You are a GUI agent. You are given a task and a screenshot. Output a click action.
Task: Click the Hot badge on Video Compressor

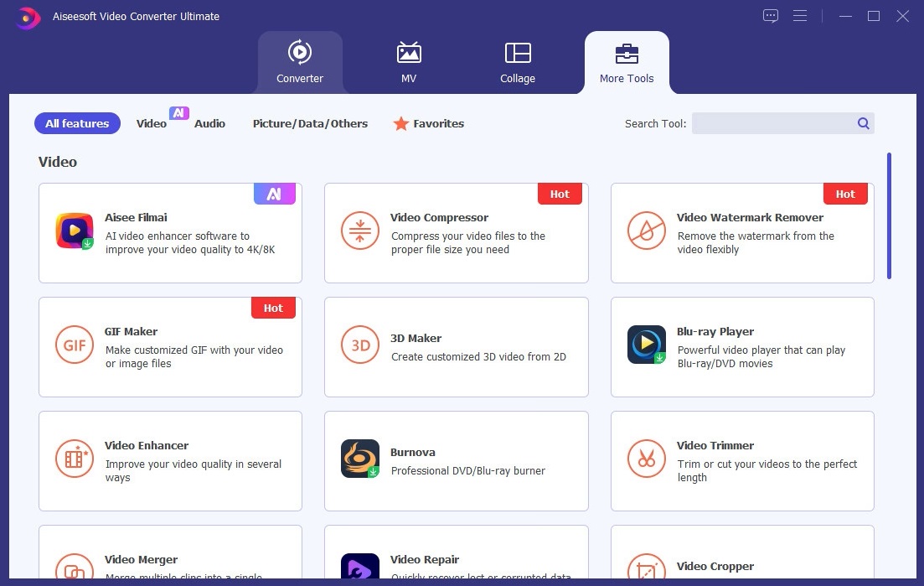[x=560, y=194]
